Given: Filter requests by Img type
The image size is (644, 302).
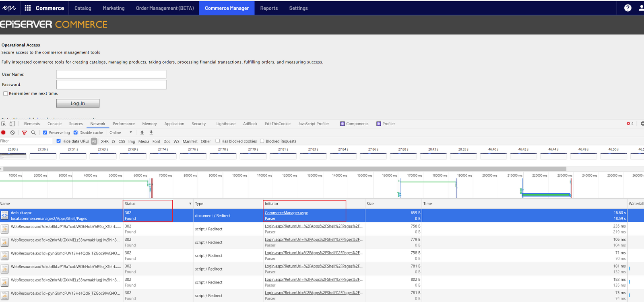Looking at the screenshot, I should click(x=132, y=141).
